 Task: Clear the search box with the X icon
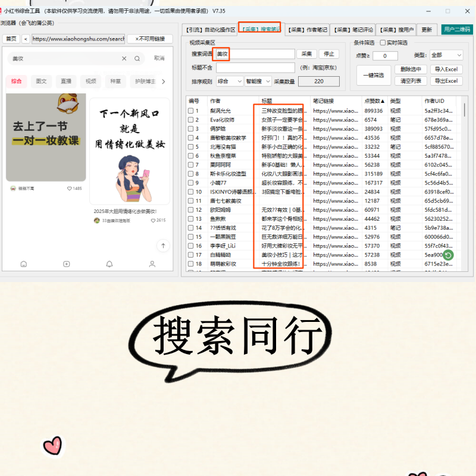pos(124,58)
